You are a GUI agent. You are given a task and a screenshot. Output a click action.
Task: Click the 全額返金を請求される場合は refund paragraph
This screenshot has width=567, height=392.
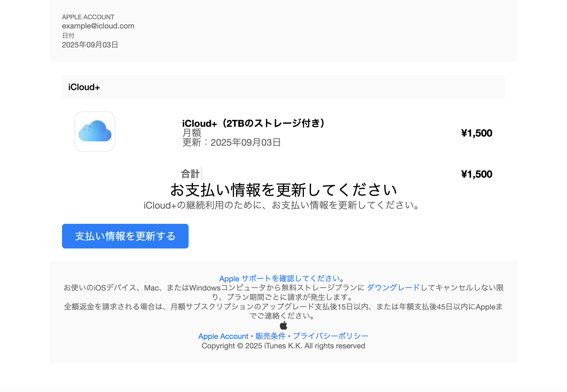[283, 311]
